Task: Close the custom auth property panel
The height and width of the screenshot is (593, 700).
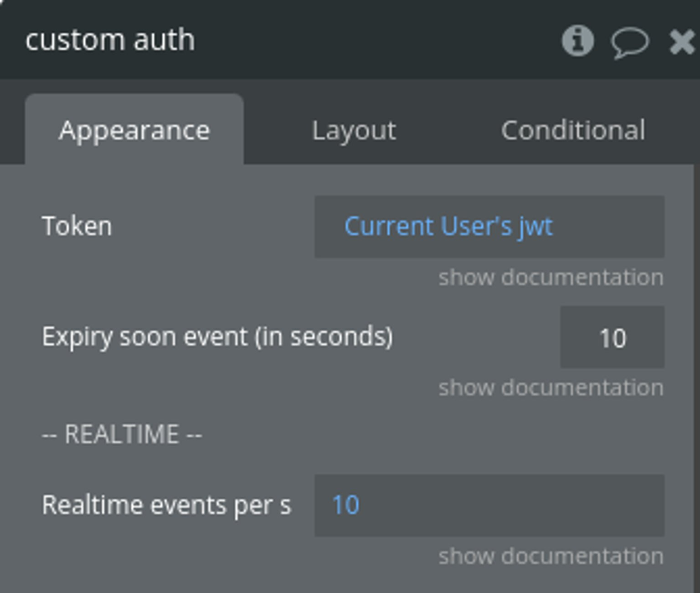Action: 682,42
